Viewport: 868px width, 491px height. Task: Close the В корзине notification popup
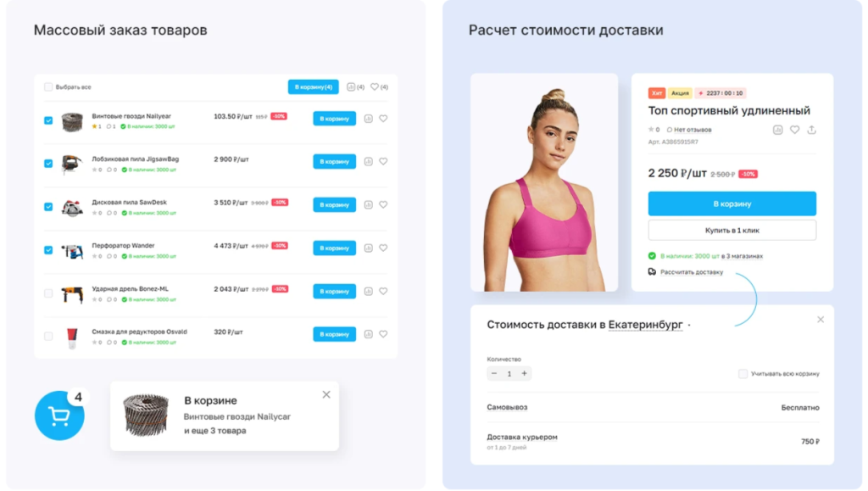[x=326, y=394]
